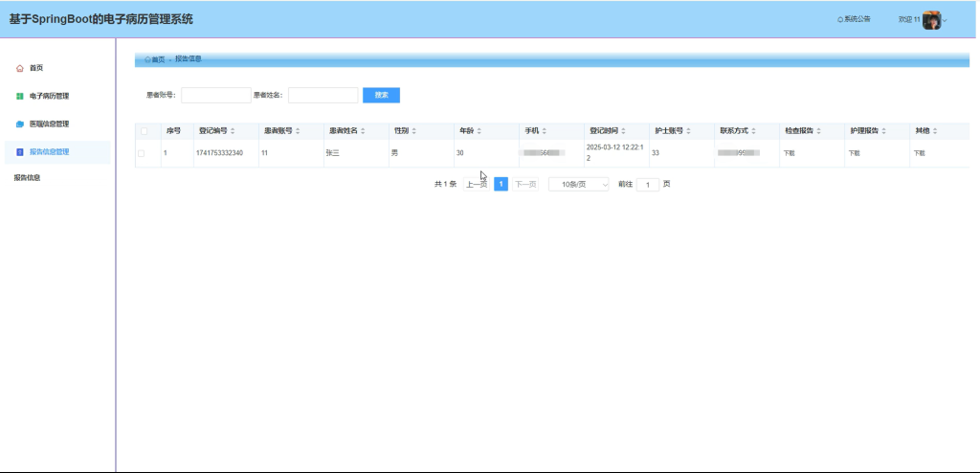Open 系统公告 link in header
The image size is (980, 473).
(857, 20)
